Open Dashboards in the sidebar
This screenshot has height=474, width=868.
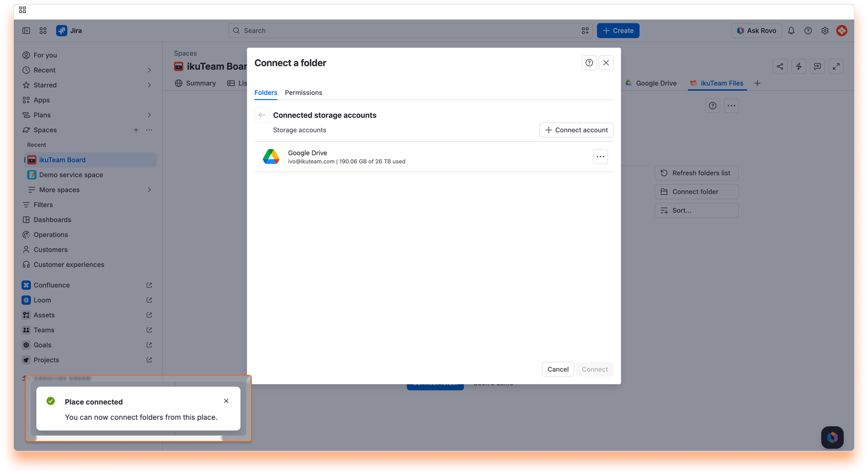87,220
